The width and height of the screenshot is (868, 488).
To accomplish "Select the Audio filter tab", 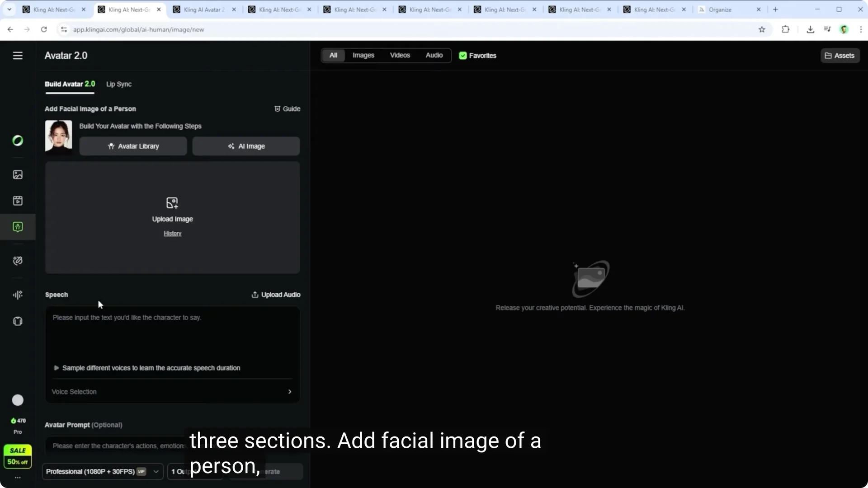I will pos(434,55).
